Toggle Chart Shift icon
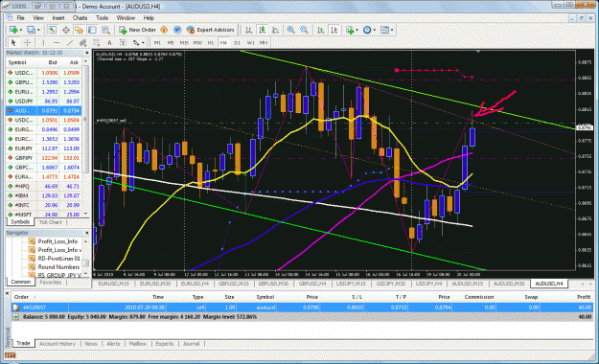Screen dimensions: 599x364 pyautogui.click(x=334, y=30)
